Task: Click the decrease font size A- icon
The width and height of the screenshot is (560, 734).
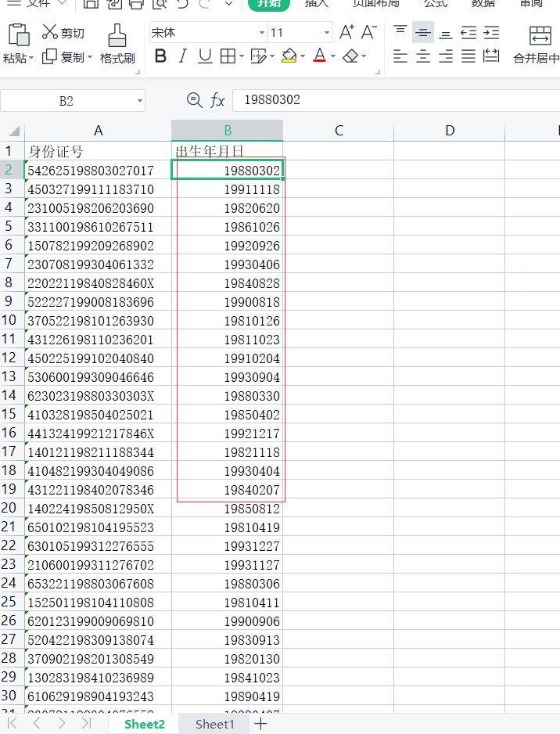Action: tap(368, 33)
